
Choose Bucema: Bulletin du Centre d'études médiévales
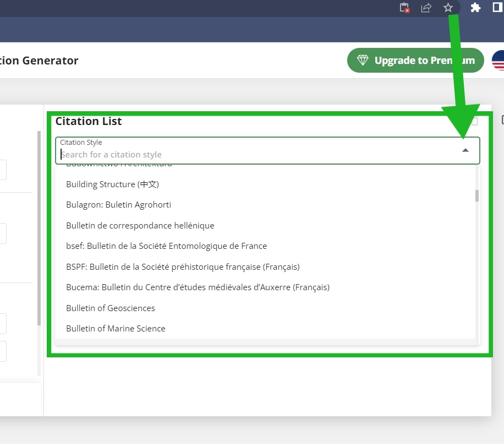point(265,287)
